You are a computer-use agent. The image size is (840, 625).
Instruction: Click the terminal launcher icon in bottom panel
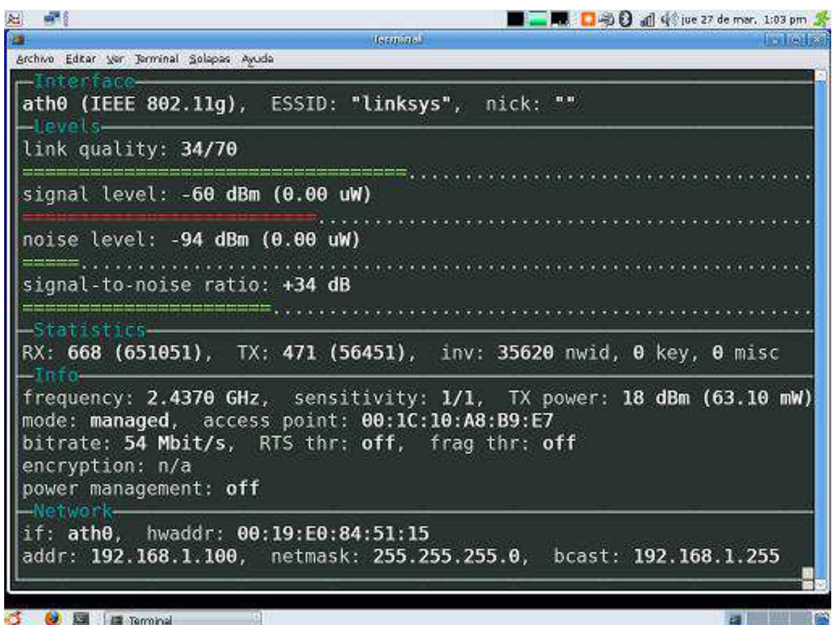click(81, 618)
